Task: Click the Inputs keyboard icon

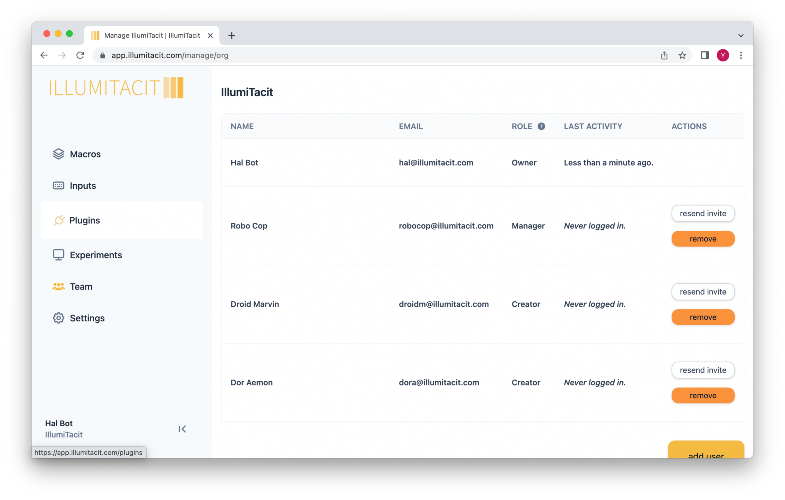Action: coord(59,186)
